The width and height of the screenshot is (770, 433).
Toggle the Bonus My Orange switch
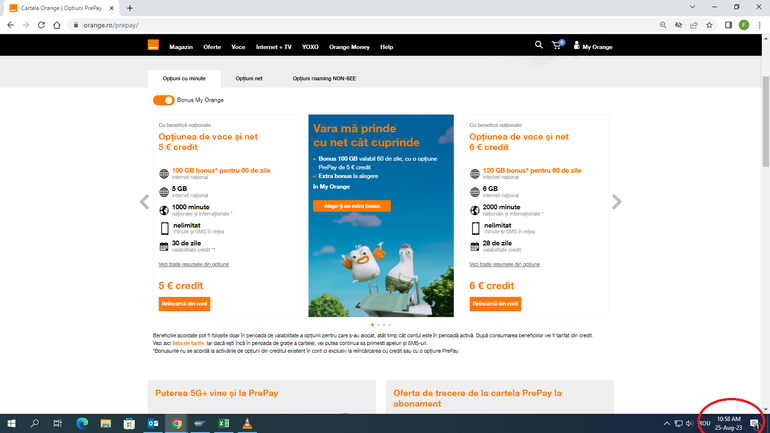pyautogui.click(x=164, y=100)
